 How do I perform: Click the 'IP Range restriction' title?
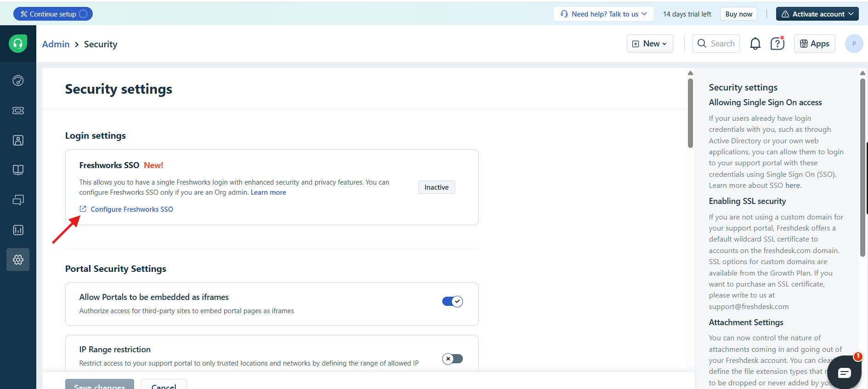115,350
